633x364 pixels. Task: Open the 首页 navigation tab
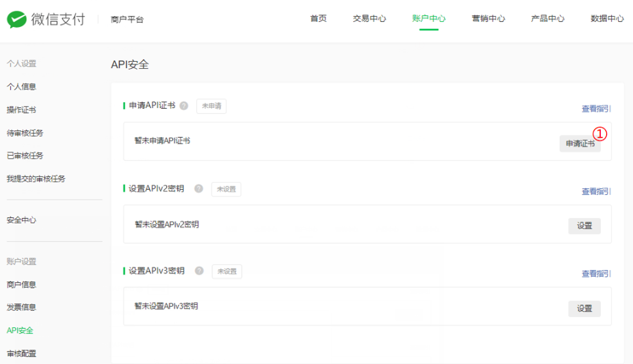318,19
